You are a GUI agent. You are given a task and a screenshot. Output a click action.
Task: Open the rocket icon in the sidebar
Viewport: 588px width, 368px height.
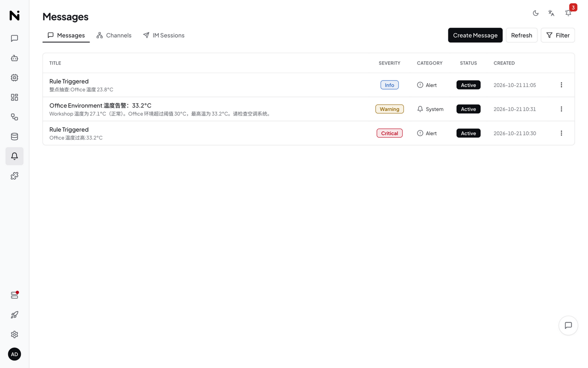pos(14,315)
